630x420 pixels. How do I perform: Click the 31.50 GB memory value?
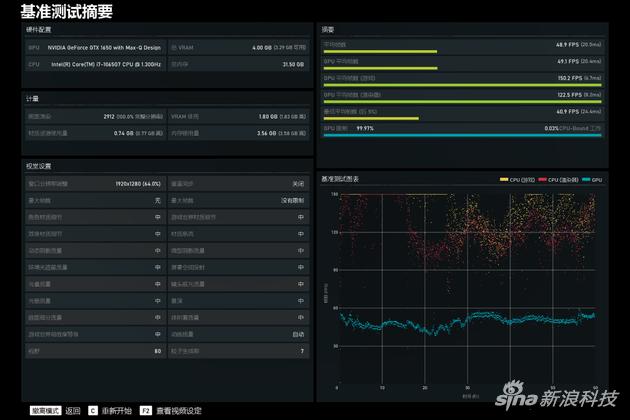293,64
